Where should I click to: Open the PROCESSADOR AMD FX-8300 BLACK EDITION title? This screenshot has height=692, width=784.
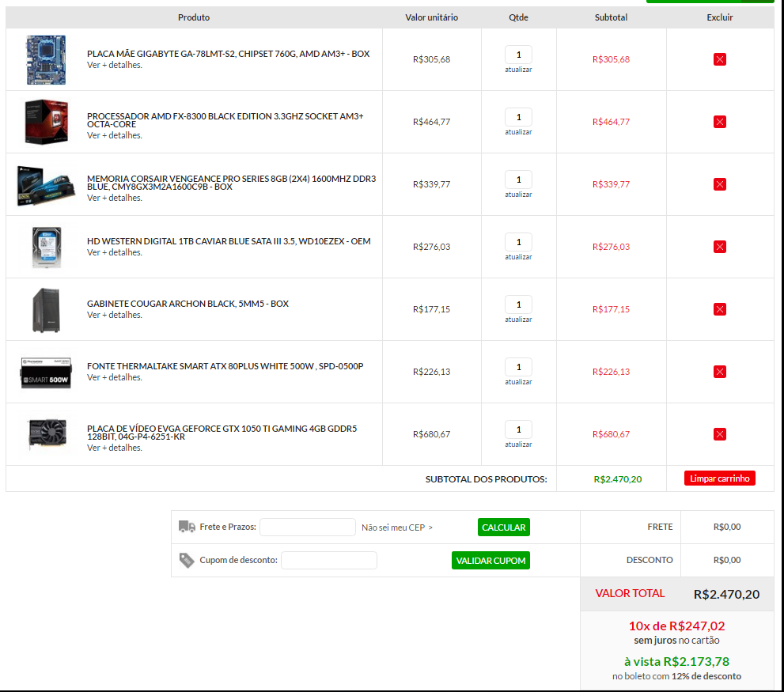point(225,120)
